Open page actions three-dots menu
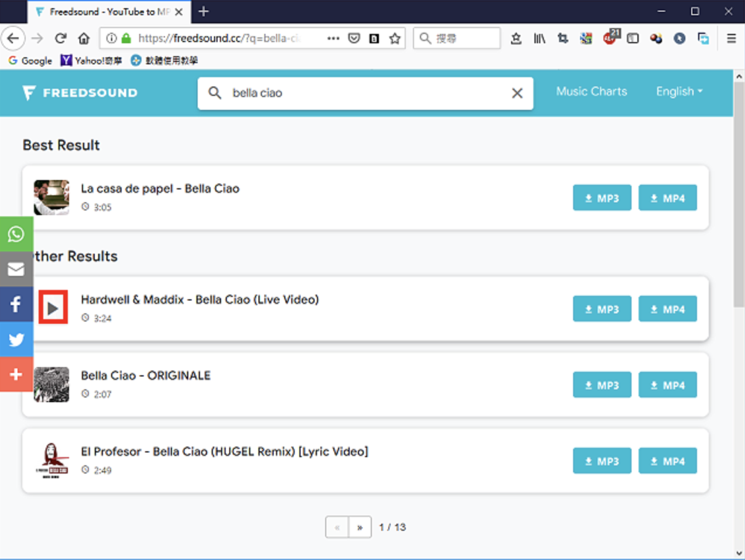745x560 pixels. click(333, 39)
